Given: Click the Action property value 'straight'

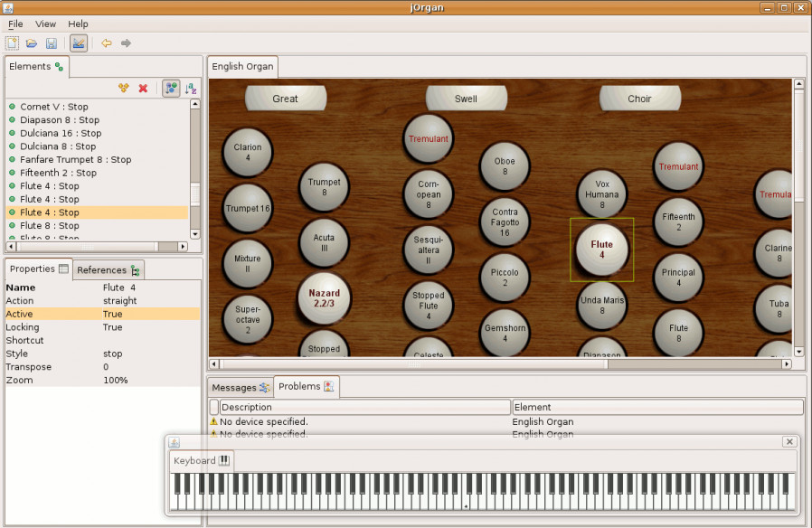Looking at the screenshot, I should (119, 301).
